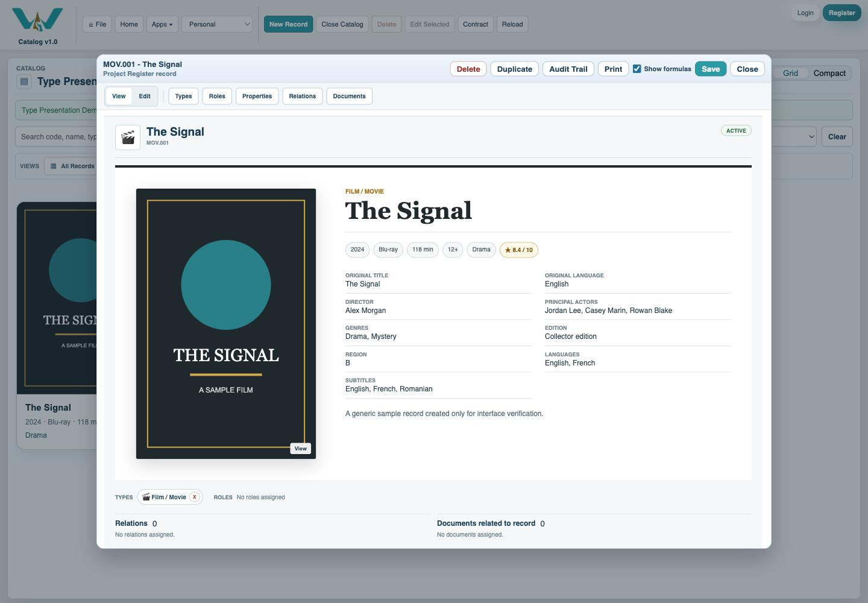Click the Register button
The height and width of the screenshot is (603, 868).
pos(842,13)
